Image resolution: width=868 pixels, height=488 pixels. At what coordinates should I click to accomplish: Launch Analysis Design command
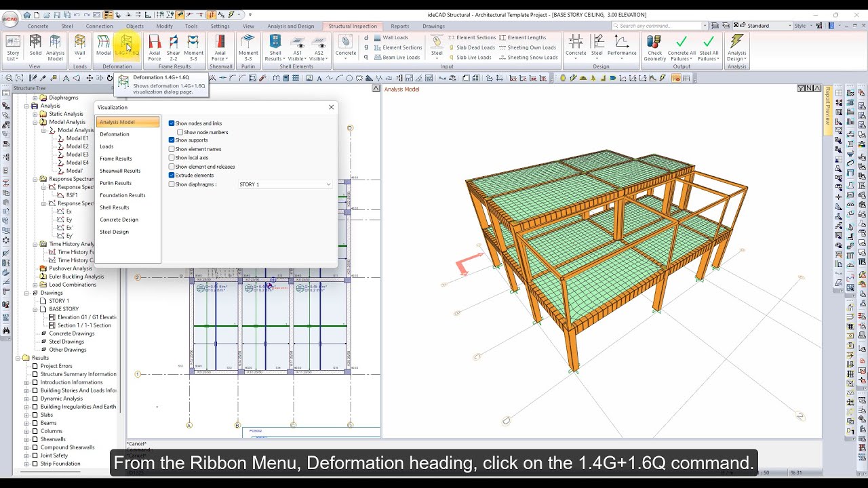pos(736,47)
